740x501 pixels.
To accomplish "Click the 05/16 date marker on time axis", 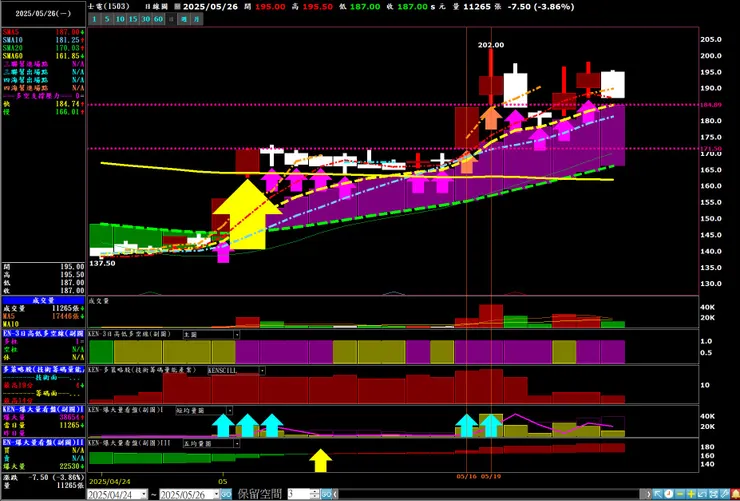I will pos(466,476).
